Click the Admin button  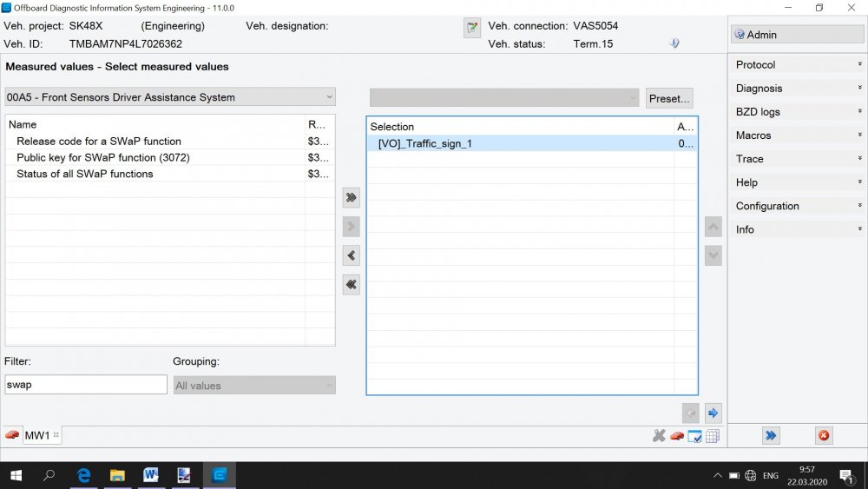pyautogui.click(x=797, y=35)
